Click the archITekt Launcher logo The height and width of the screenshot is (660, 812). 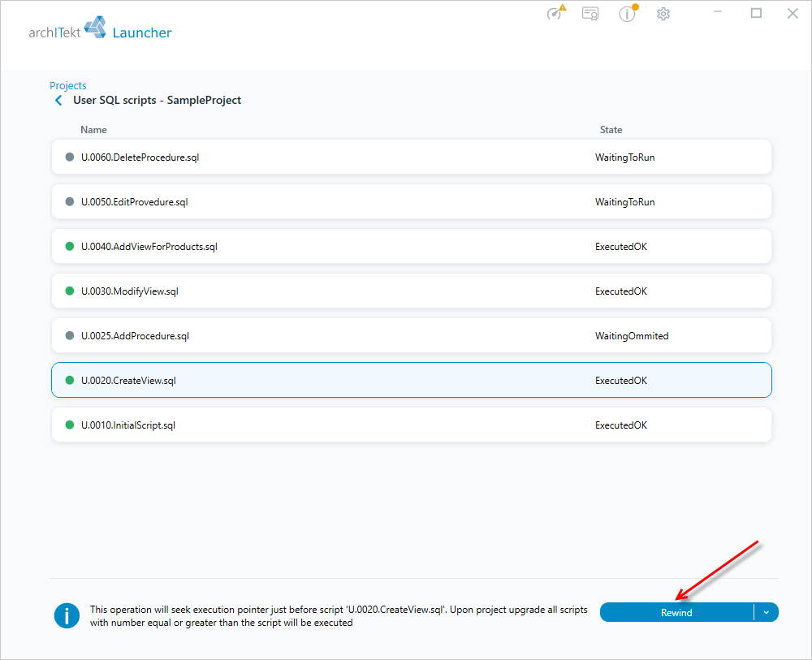[x=100, y=28]
